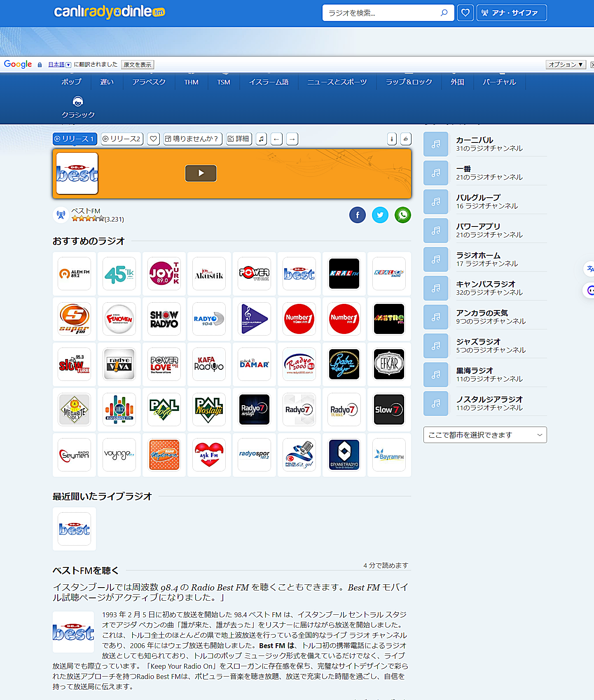Click the search magnifier icon
Viewport: 594px width, 700px height.
click(x=444, y=13)
